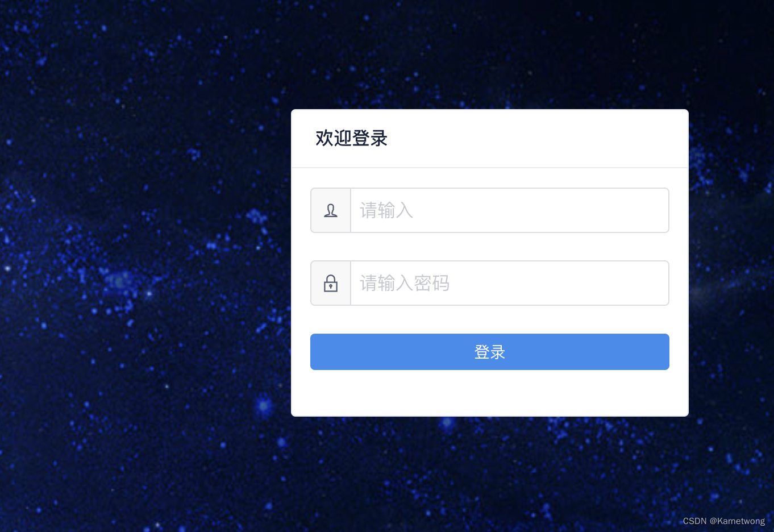Click the 请输入 placeholder text
This screenshot has width=774, height=532.
[x=386, y=210]
